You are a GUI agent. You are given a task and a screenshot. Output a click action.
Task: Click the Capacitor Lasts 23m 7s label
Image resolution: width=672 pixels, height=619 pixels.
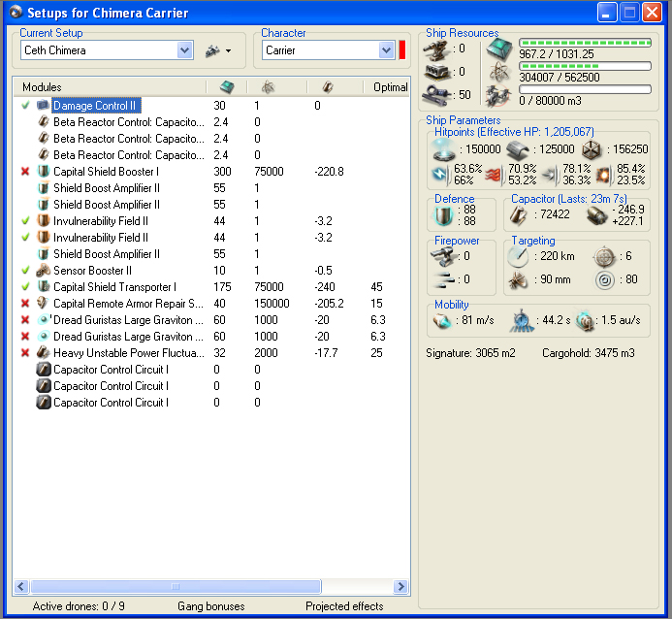point(568,199)
